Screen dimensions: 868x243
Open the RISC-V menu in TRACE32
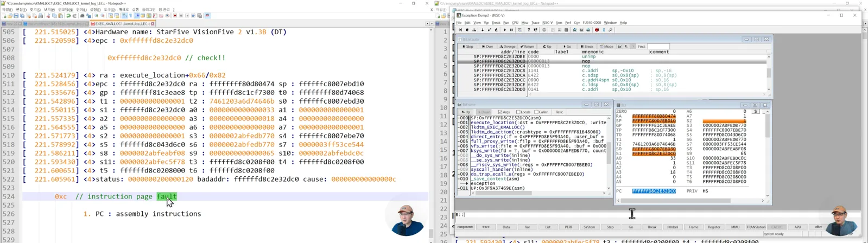547,23
